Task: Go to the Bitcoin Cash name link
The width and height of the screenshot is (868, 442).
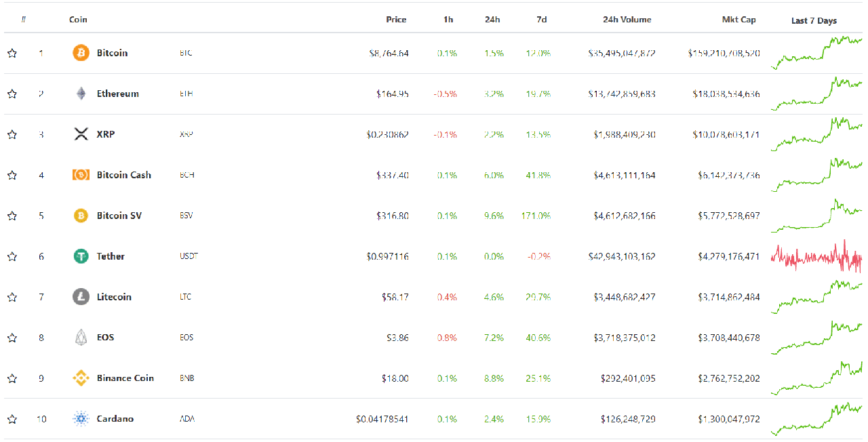Action: click(x=124, y=175)
